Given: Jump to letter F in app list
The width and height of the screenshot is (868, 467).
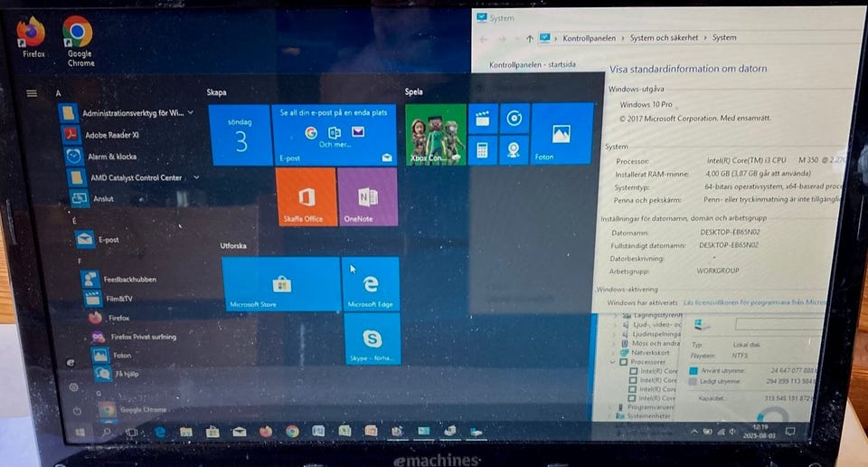Looking at the screenshot, I should [80, 261].
